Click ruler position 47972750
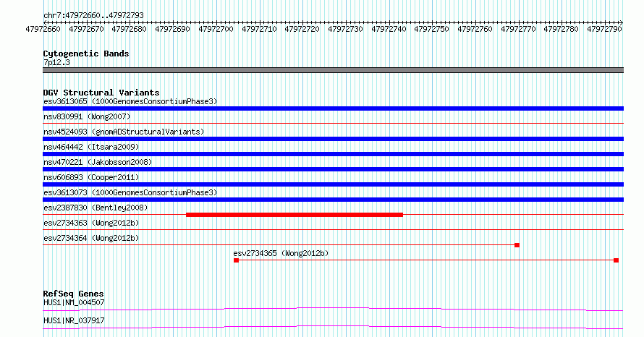The image size is (644, 337). 432,29
